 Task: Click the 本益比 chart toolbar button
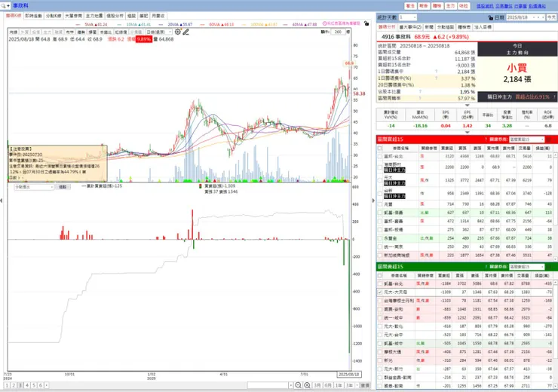(x=106, y=32)
